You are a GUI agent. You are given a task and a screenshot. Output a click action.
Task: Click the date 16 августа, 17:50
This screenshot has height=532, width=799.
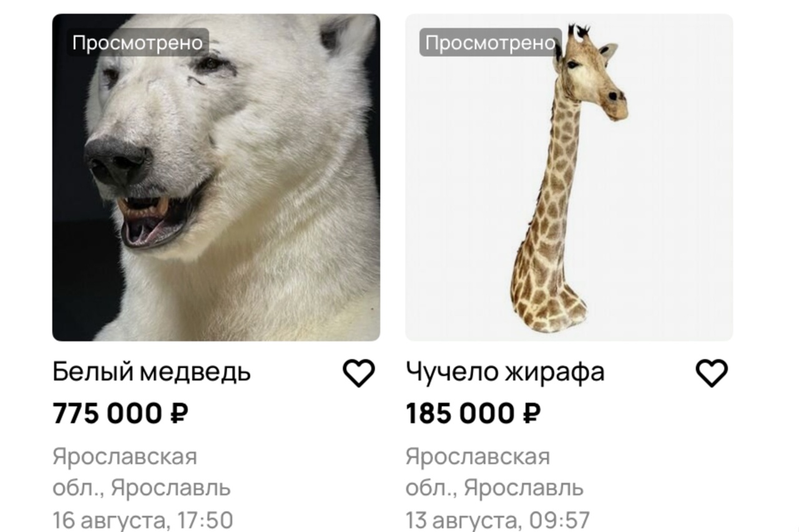click(143, 519)
